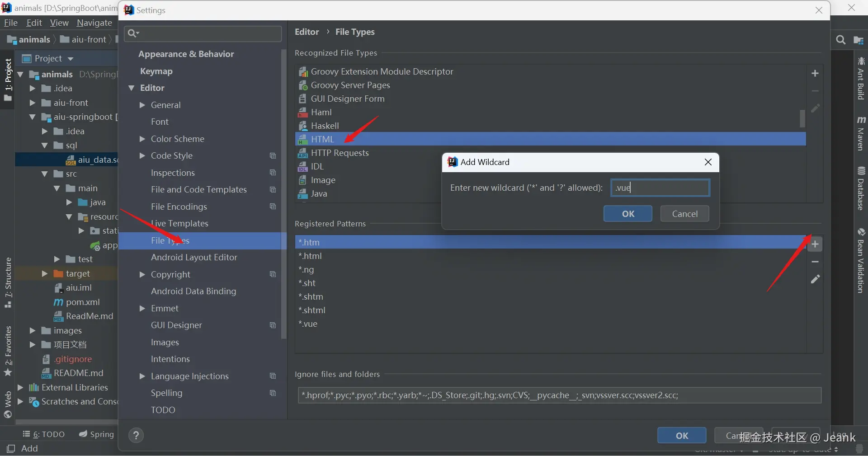868x456 pixels.
Task: Click Cancel in Add Wildcard dialog
Action: click(x=684, y=214)
